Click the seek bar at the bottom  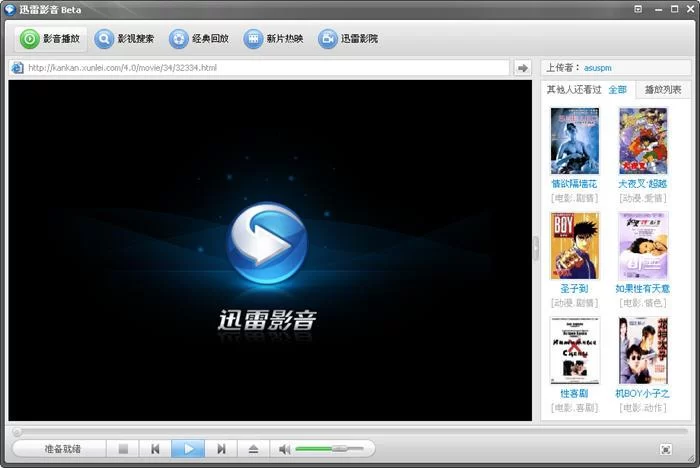point(350,431)
